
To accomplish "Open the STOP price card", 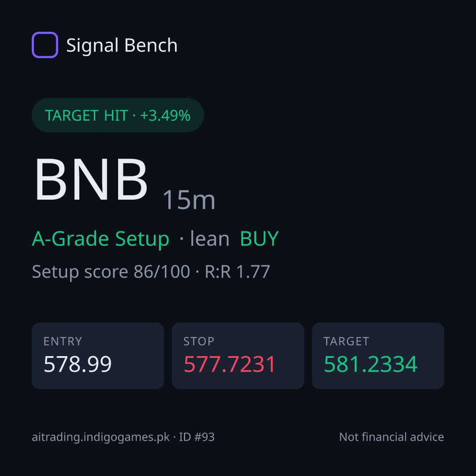I will pos(238,356).
